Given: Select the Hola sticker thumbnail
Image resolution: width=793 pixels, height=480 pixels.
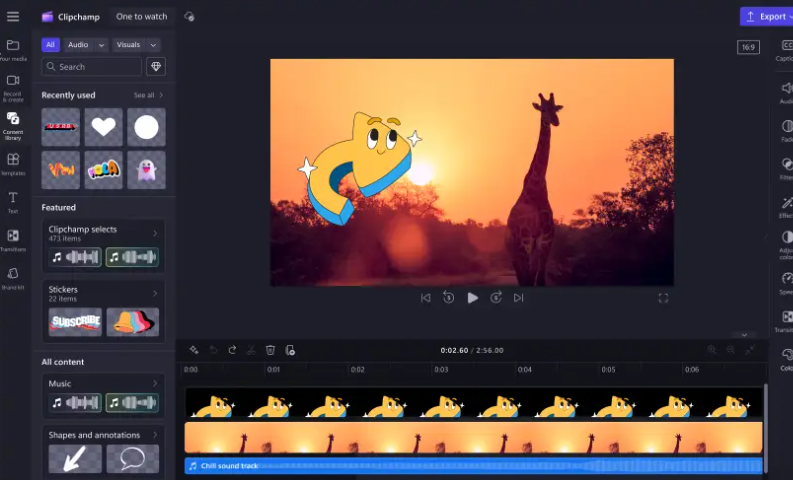Looking at the screenshot, I should click(103, 170).
